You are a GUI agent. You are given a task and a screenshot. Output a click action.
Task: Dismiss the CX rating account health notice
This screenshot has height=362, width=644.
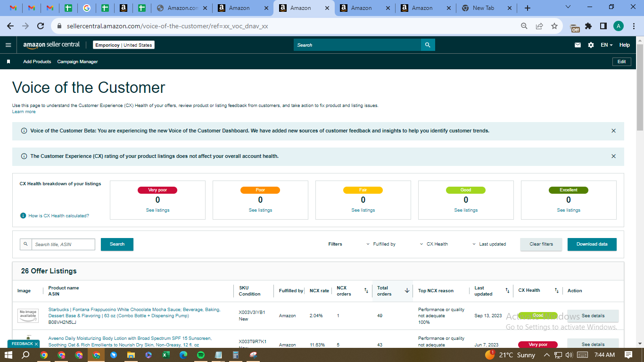(x=613, y=156)
